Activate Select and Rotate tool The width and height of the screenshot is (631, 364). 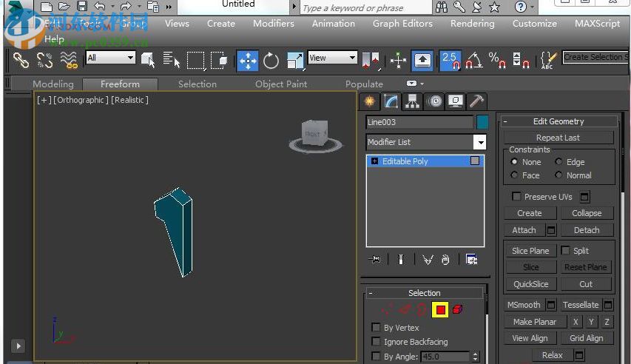click(271, 61)
